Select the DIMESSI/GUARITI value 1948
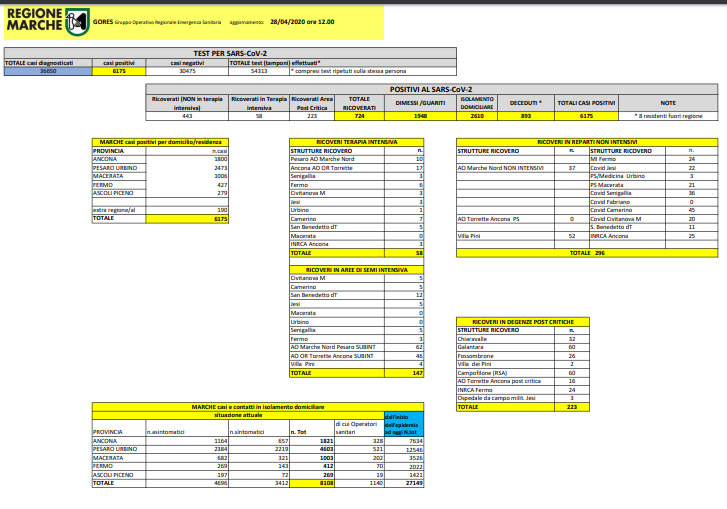Image resolution: width=727 pixels, height=509 pixels. [421, 116]
